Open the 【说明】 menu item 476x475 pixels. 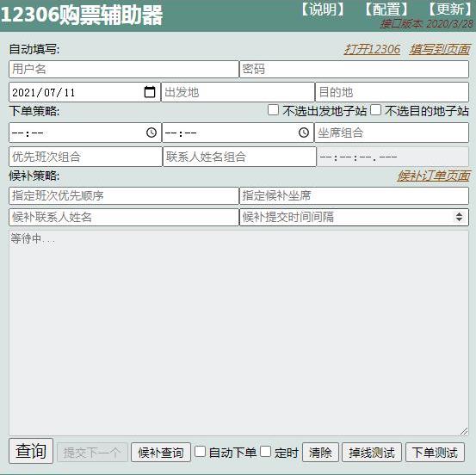(323, 9)
